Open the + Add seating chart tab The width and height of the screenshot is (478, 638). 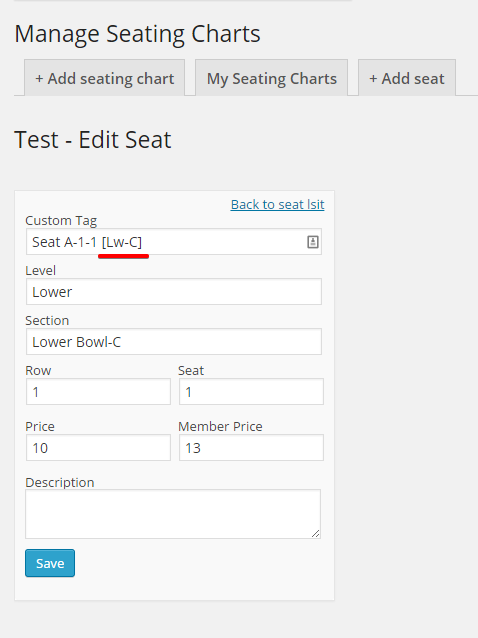tap(105, 78)
